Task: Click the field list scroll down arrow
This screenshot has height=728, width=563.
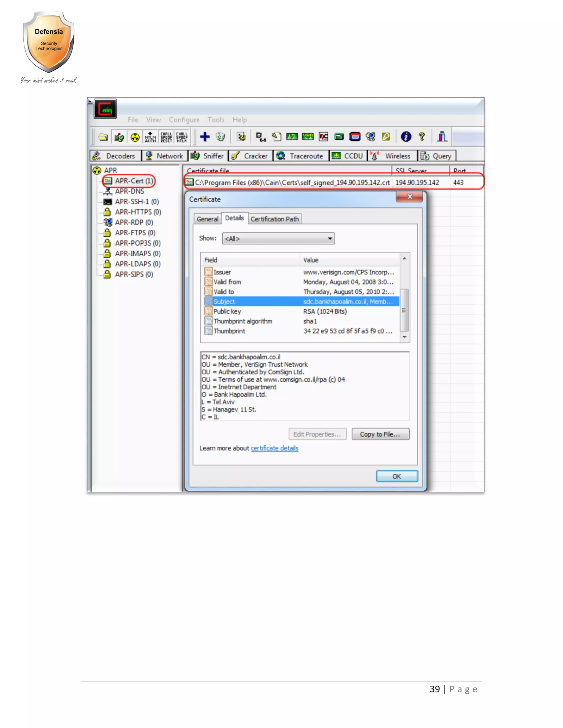Action: coord(405,337)
